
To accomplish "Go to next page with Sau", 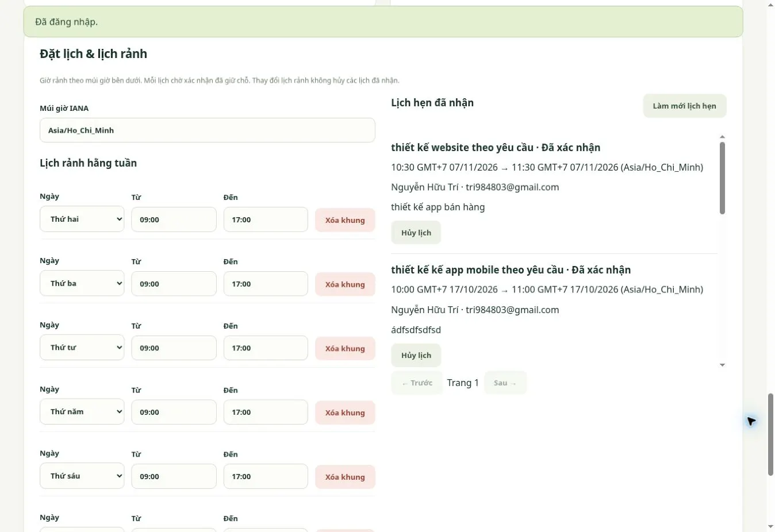I will pyautogui.click(x=505, y=383).
